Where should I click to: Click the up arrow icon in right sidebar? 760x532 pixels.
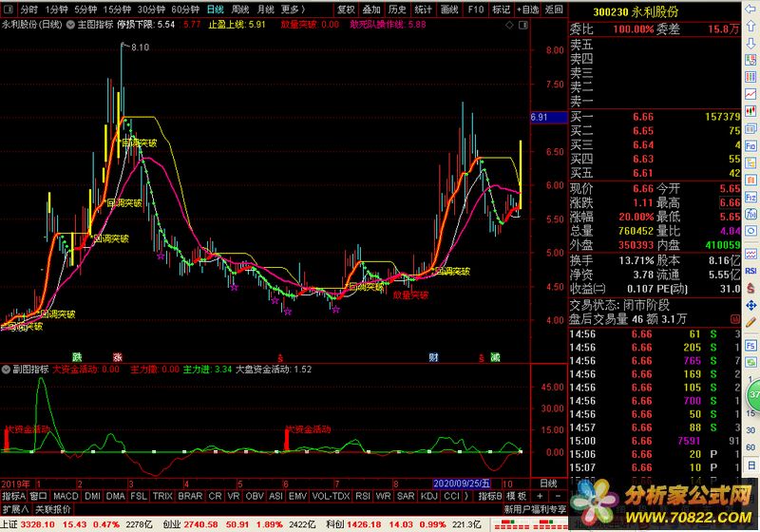click(750, 26)
